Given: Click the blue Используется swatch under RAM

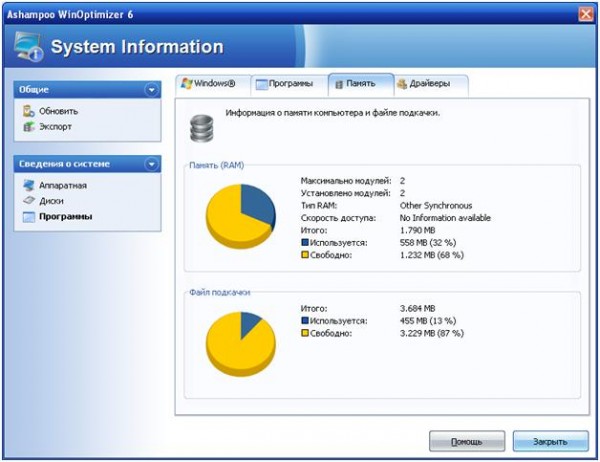Looking at the screenshot, I should [305, 242].
